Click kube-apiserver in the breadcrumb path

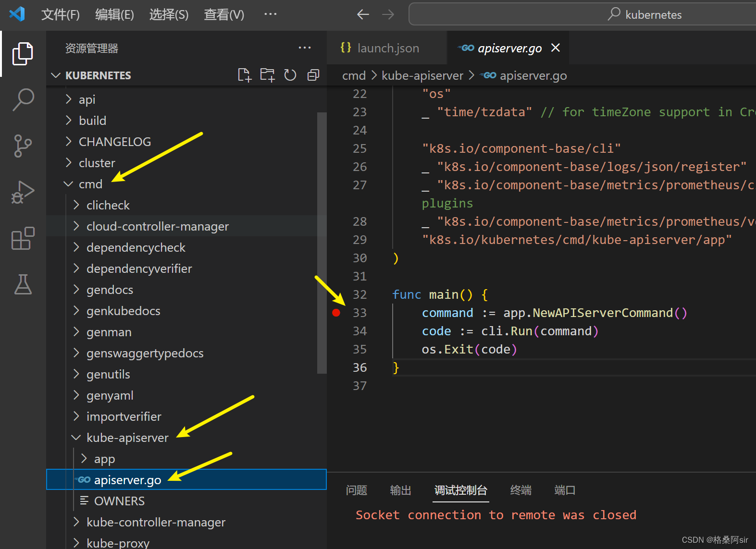(422, 75)
